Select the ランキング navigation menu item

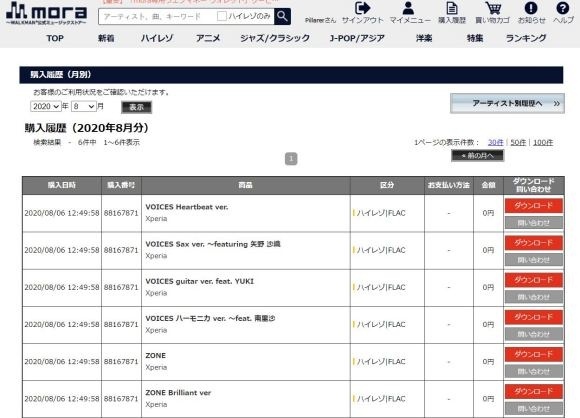[x=526, y=38]
